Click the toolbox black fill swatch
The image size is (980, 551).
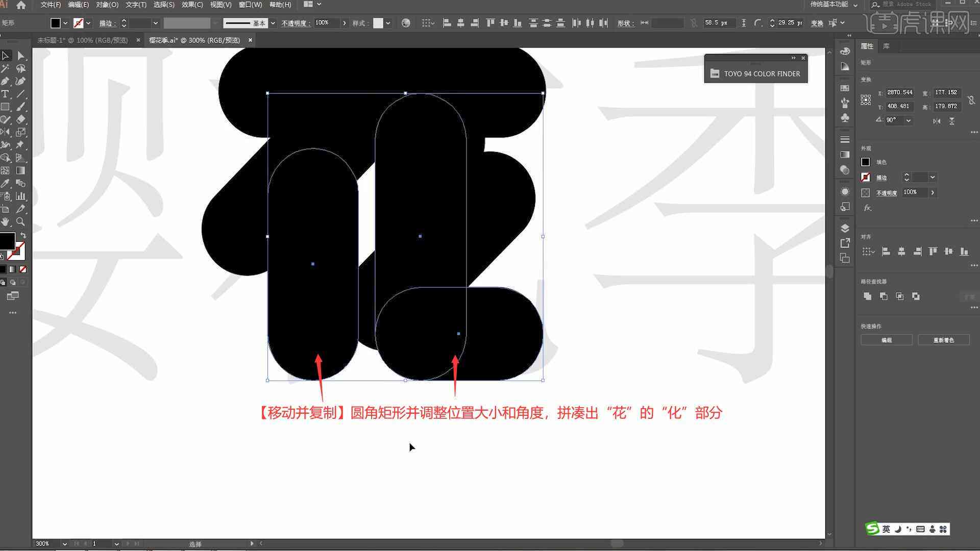click(x=7, y=241)
